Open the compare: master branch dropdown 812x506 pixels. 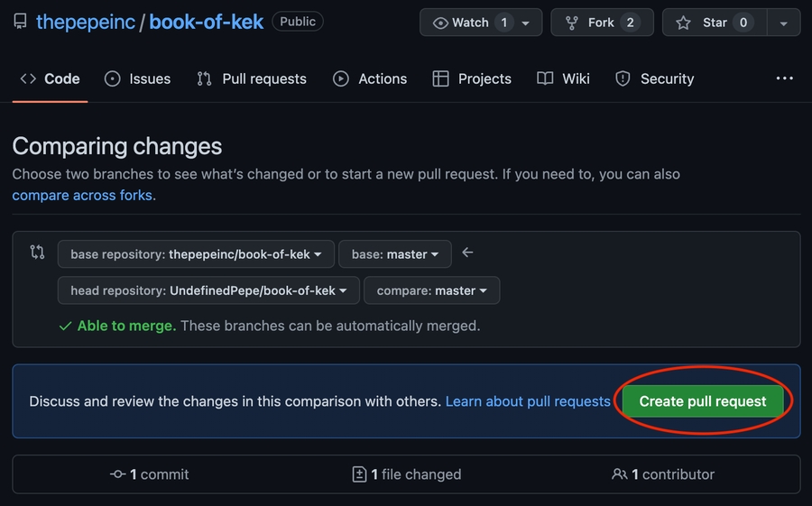click(x=431, y=290)
